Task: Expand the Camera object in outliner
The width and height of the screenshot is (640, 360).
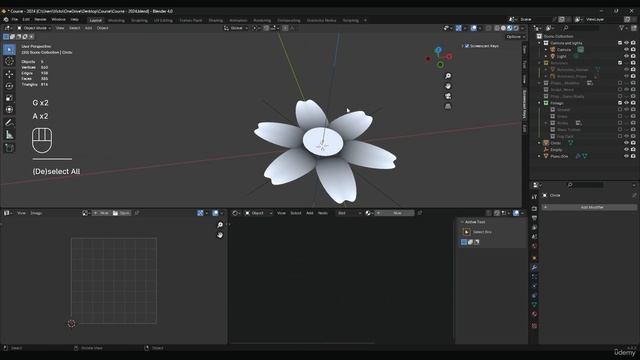Action: tap(546, 50)
